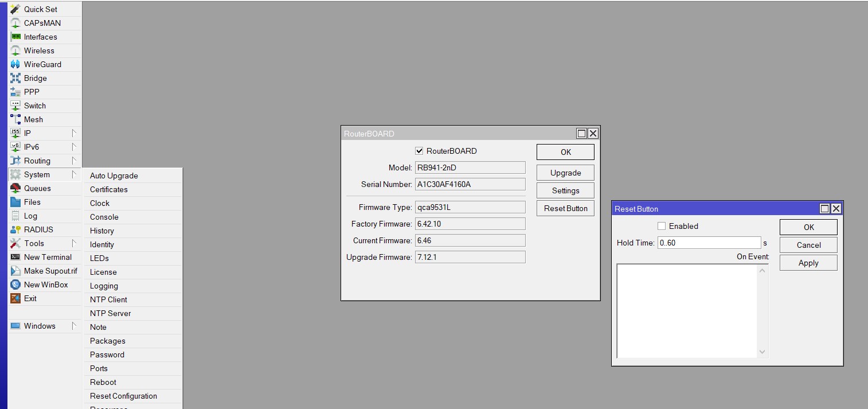
Task: Click the On Event scrollbar up arrow
Action: pyautogui.click(x=762, y=270)
